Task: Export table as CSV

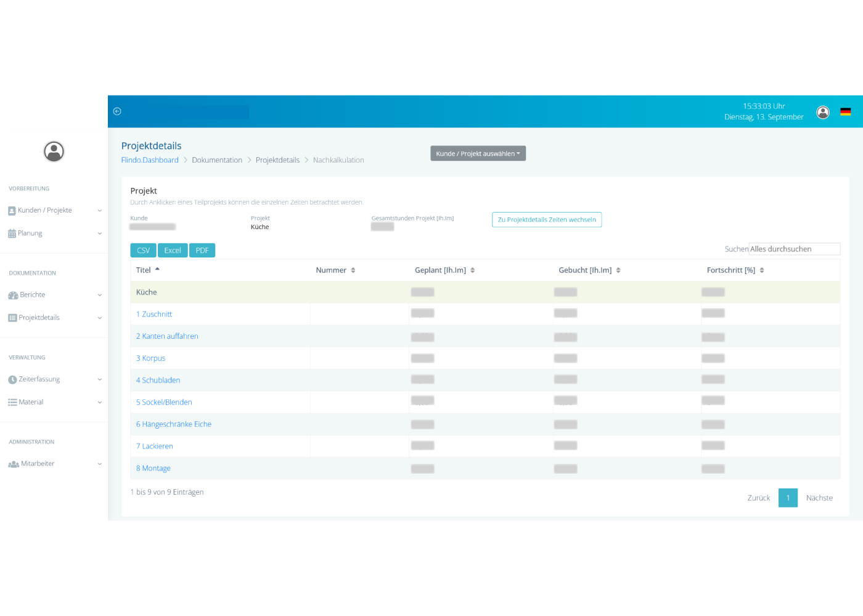Action: [143, 251]
